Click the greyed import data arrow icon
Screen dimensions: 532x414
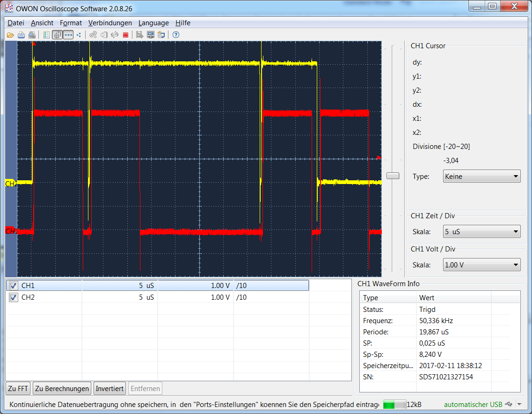[104, 35]
